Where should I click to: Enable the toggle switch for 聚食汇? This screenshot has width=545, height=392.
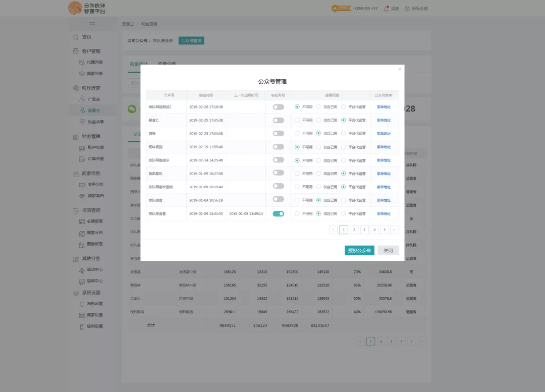pos(278,120)
